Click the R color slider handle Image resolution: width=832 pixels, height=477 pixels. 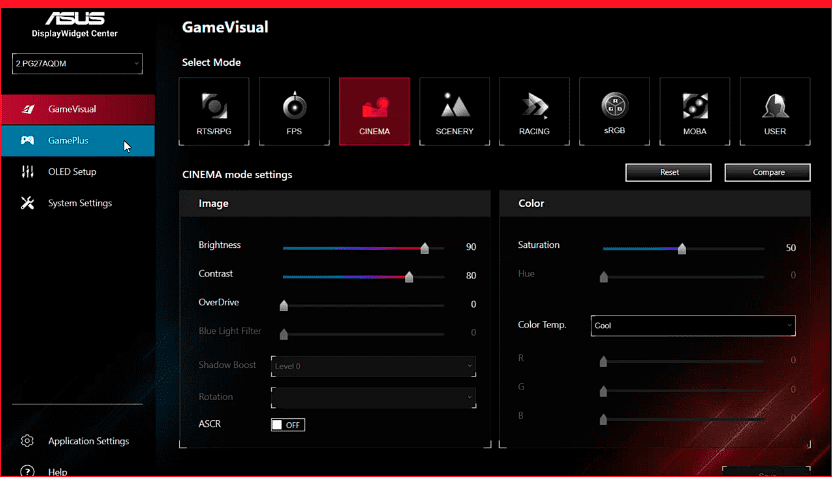[x=603, y=362]
